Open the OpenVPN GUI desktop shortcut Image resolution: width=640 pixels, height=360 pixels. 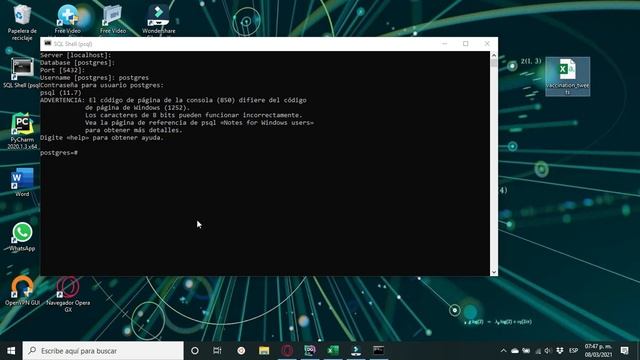click(x=22, y=291)
